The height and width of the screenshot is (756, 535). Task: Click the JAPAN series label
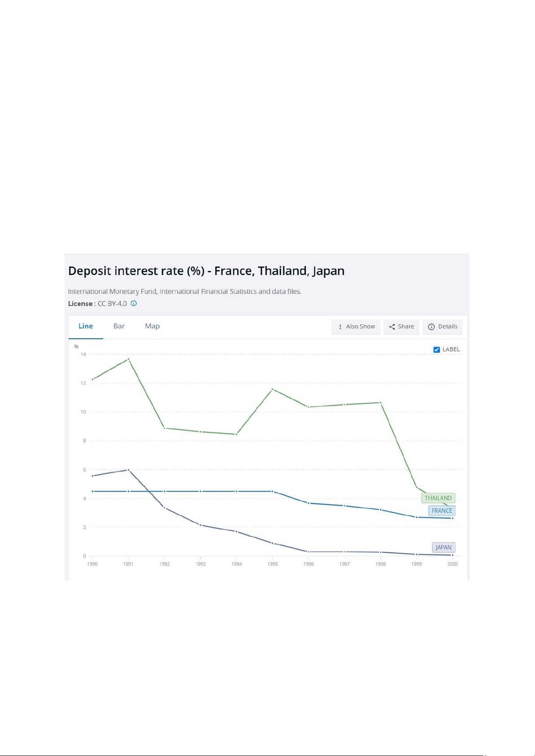tap(444, 547)
